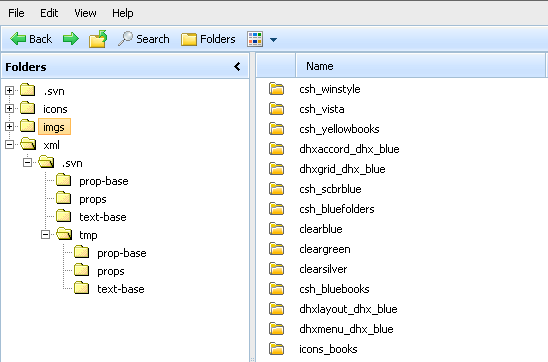
Task: Collapse the Folders panel with chevron
Action: [x=237, y=66]
